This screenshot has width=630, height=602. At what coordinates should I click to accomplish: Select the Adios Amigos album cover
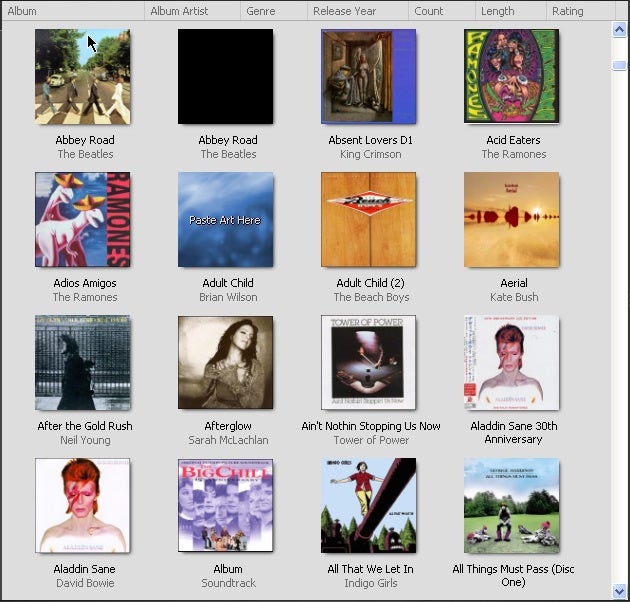click(82, 219)
